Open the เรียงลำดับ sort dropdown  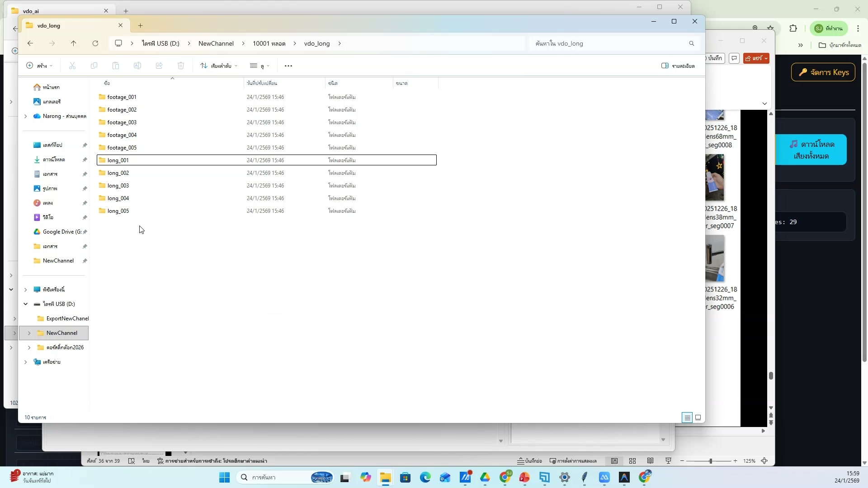218,66
